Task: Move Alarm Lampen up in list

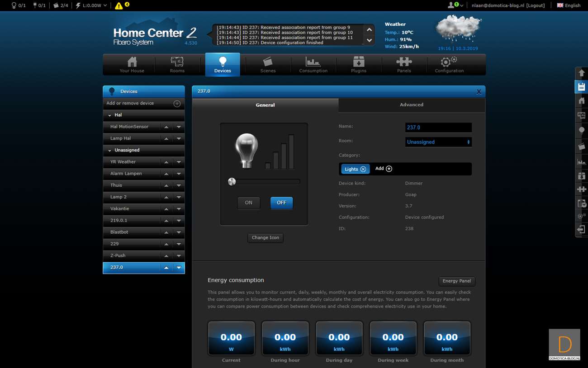Action: tap(166, 174)
